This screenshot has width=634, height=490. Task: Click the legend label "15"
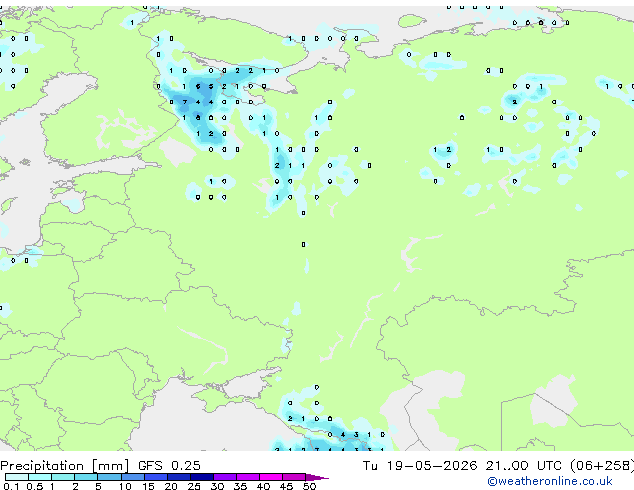tap(148, 486)
